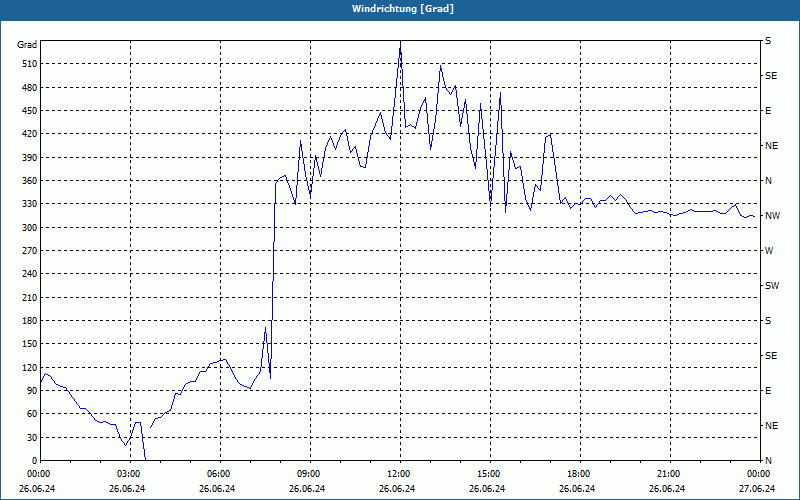Select the 330 y-axis value
The height and width of the screenshot is (500, 800).
point(30,204)
